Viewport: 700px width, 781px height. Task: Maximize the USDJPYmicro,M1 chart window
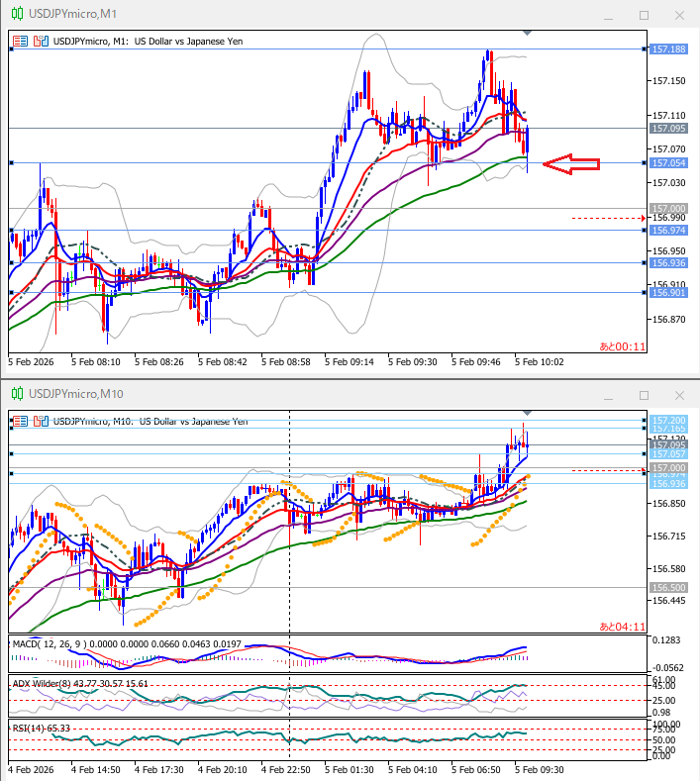(x=644, y=15)
